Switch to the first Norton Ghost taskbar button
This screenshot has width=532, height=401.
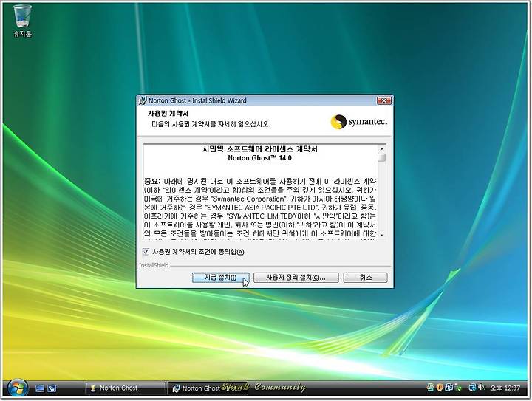click(x=125, y=388)
